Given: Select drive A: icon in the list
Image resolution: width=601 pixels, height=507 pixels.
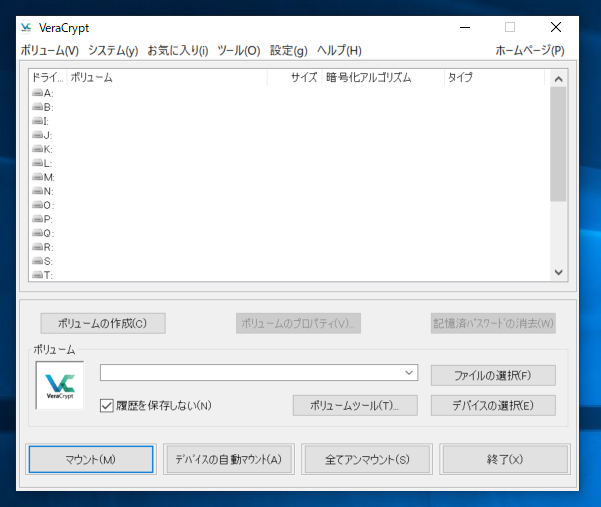Looking at the screenshot, I should tap(38, 93).
